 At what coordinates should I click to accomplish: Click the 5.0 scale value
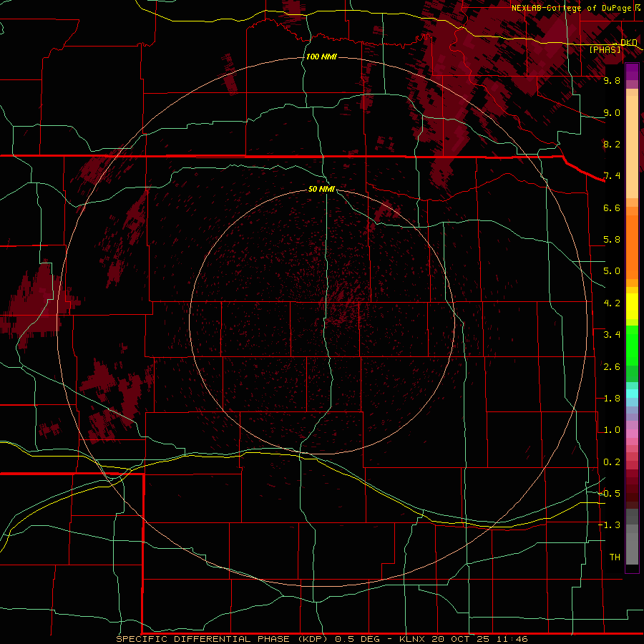point(612,271)
